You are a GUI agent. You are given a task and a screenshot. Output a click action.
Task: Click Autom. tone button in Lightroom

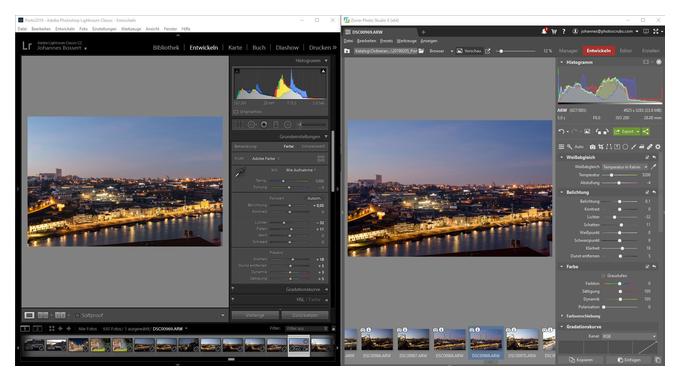point(314,198)
